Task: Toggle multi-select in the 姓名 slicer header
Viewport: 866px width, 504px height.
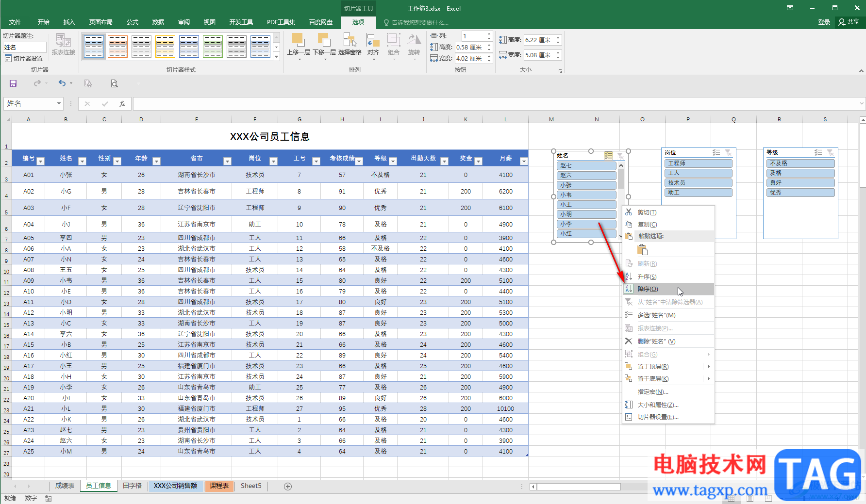Action: pos(608,156)
